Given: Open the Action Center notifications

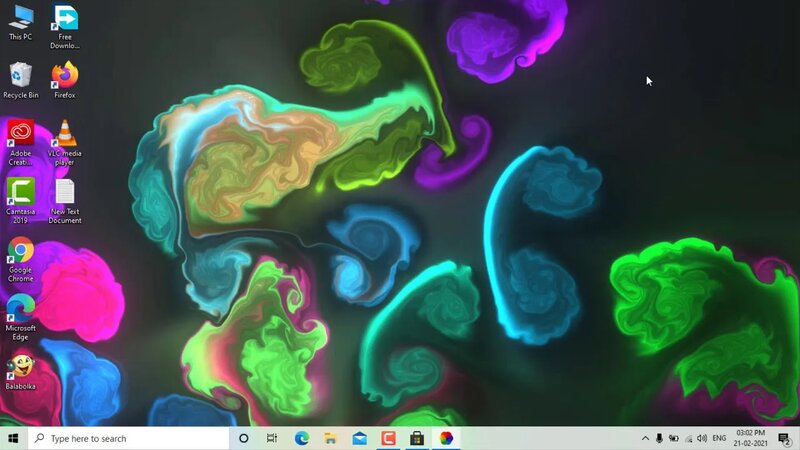Looking at the screenshot, I should pos(785,438).
